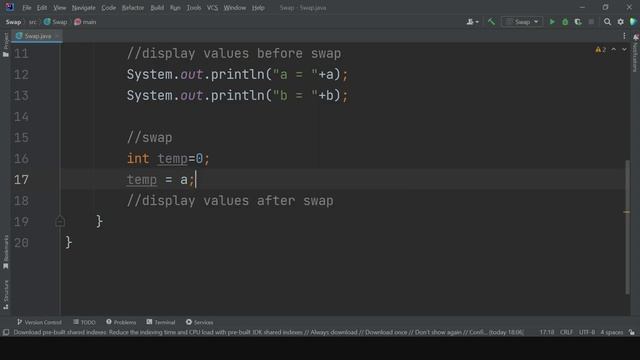Open the Structure tool window side tab

[6, 295]
